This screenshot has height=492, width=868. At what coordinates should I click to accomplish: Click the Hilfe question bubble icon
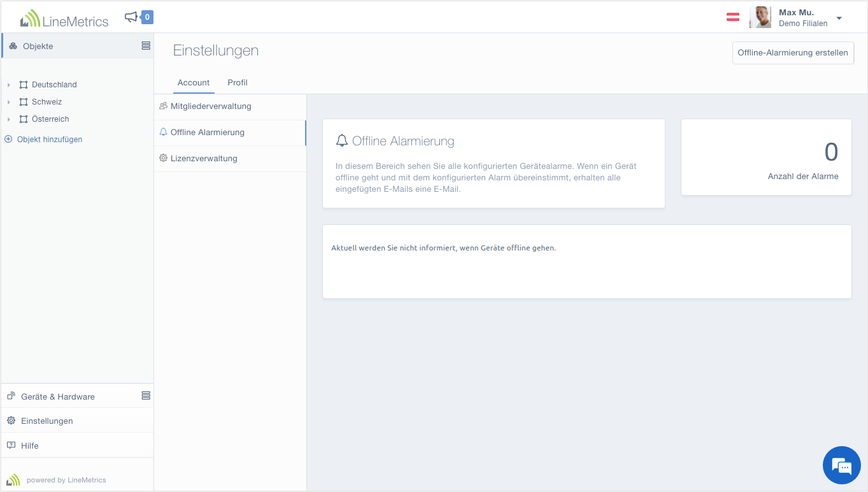pyautogui.click(x=11, y=445)
